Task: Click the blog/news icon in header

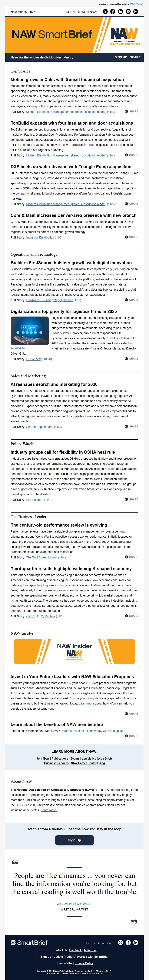Action: [136, 11]
